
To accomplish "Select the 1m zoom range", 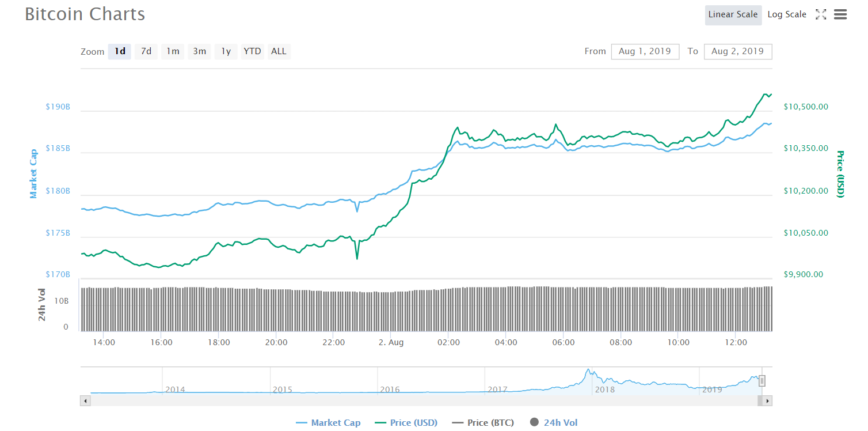I will (173, 51).
